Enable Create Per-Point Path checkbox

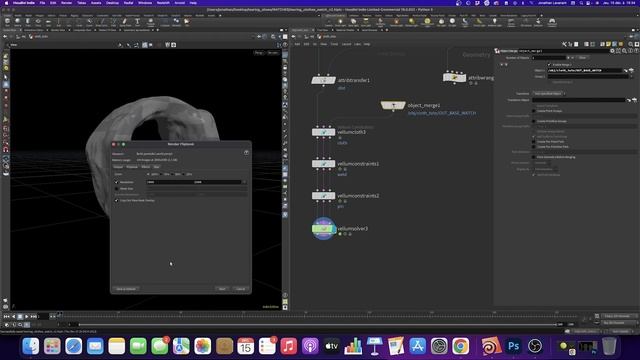[534, 142]
